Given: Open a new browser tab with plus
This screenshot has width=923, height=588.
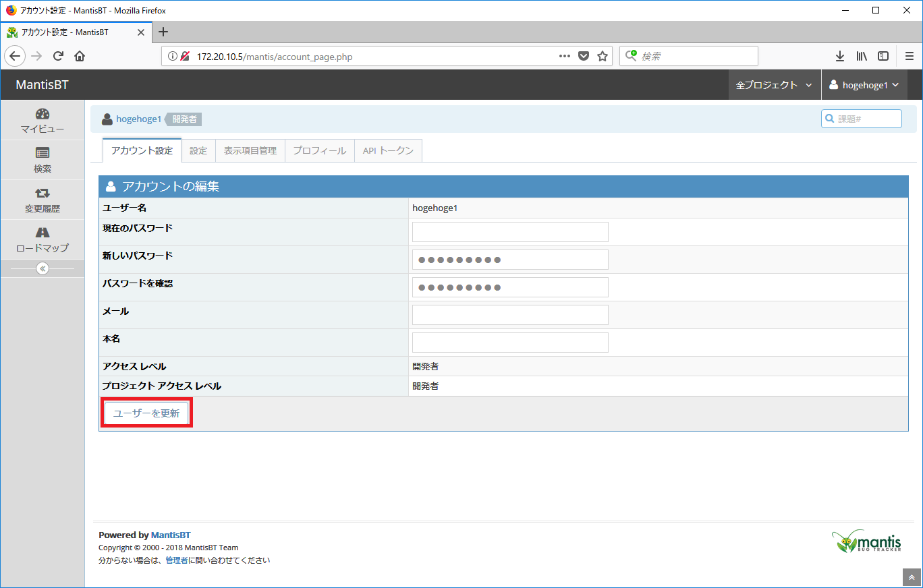Looking at the screenshot, I should [x=163, y=32].
